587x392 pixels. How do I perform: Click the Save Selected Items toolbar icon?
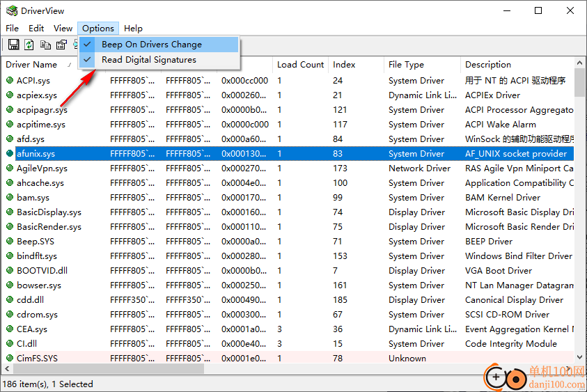[14, 45]
